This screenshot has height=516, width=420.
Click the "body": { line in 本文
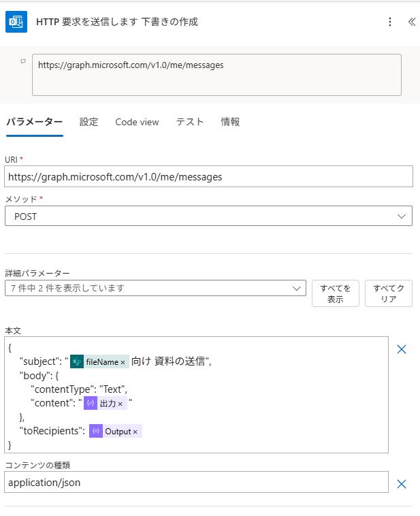[39, 376]
